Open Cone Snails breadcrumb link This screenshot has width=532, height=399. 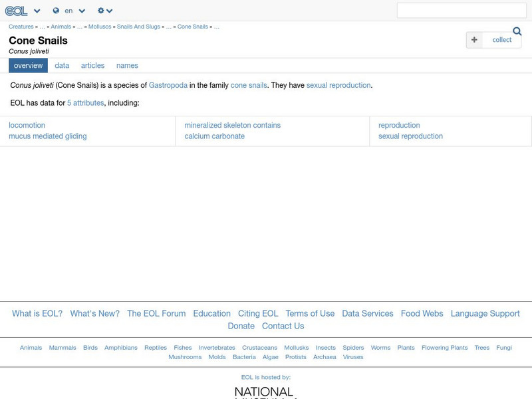(193, 27)
